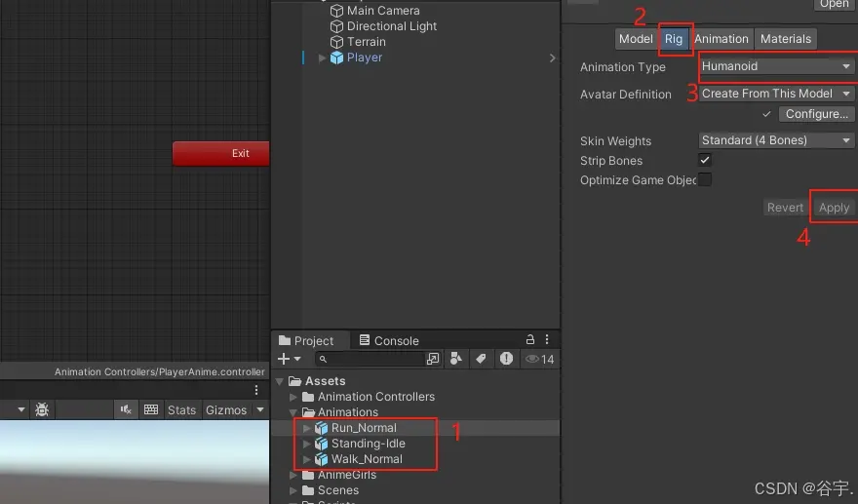Click the Open button in Inspector
The width and height of the screenshot is (858, 504).
click(834, 4)
